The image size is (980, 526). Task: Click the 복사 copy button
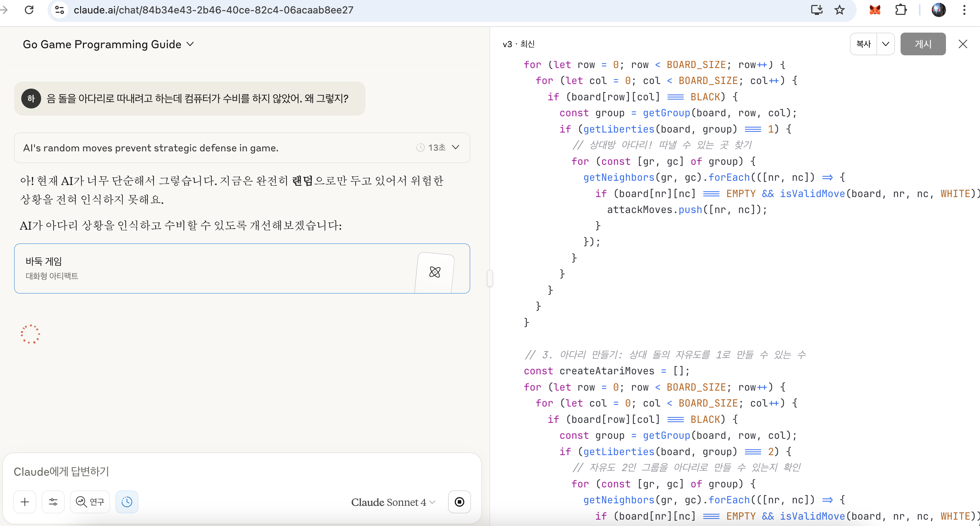pos(863,44)
